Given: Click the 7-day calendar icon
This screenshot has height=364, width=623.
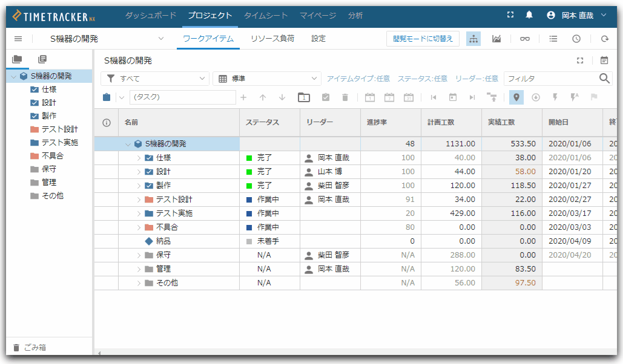Looking at the screenshot, I should (x=389, y=97).
